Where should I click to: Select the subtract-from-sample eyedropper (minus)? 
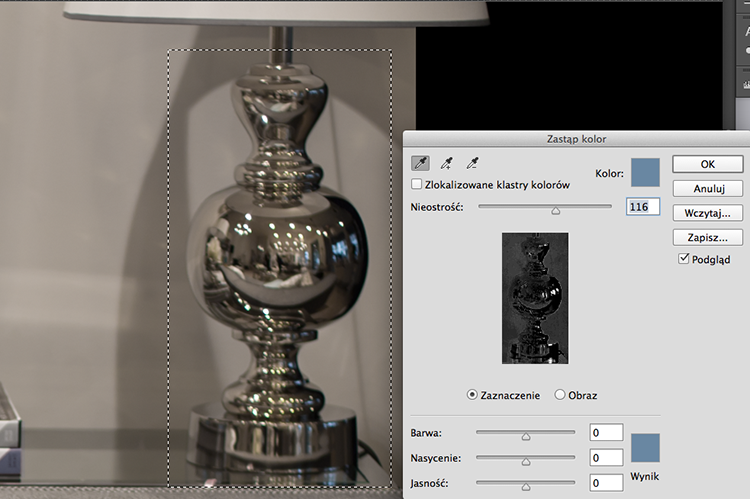[x=472, y=164]
